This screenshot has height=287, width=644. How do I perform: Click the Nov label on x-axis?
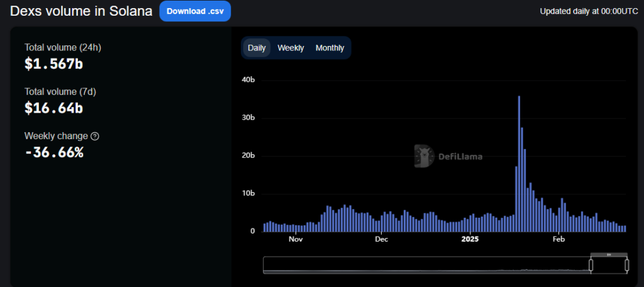(296, 239)
